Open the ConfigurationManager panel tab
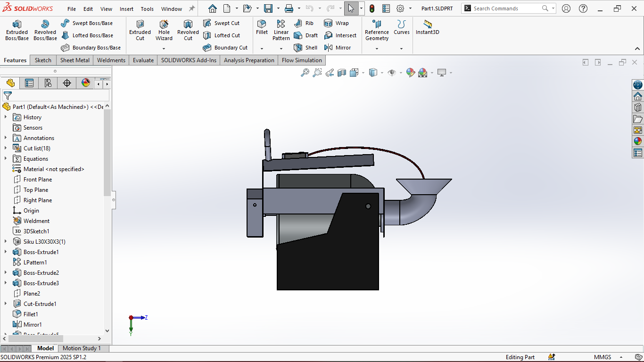Screen dimensions: 644x362 point(48,83)
